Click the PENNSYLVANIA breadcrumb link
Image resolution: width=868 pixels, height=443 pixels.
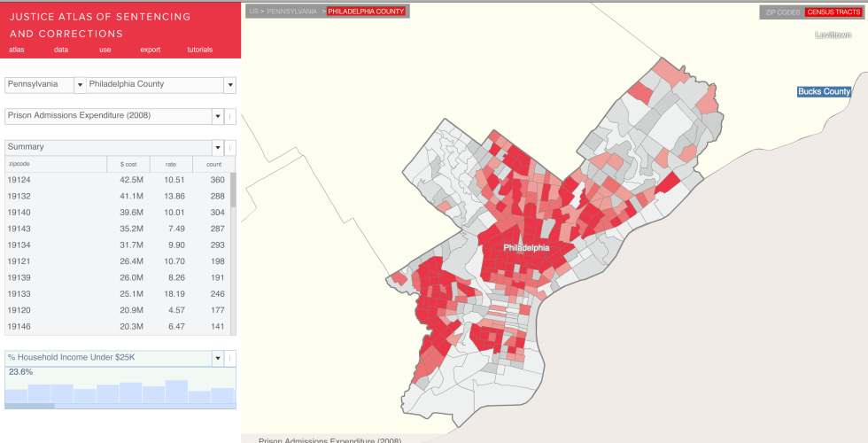click(291, 11)
